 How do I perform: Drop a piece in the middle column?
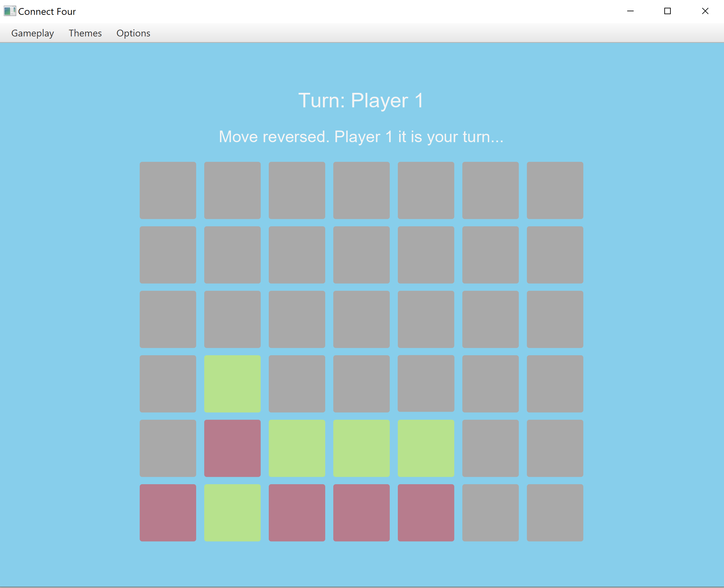pos(361,190)
